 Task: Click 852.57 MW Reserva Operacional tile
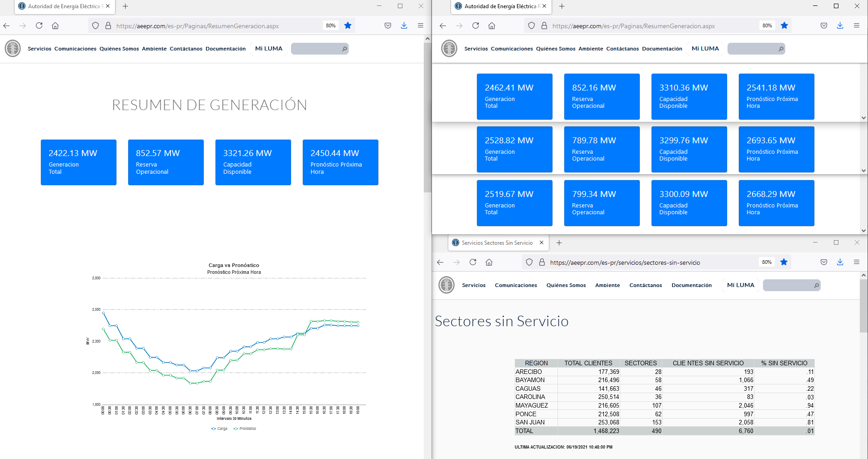[x=166, y=162]
